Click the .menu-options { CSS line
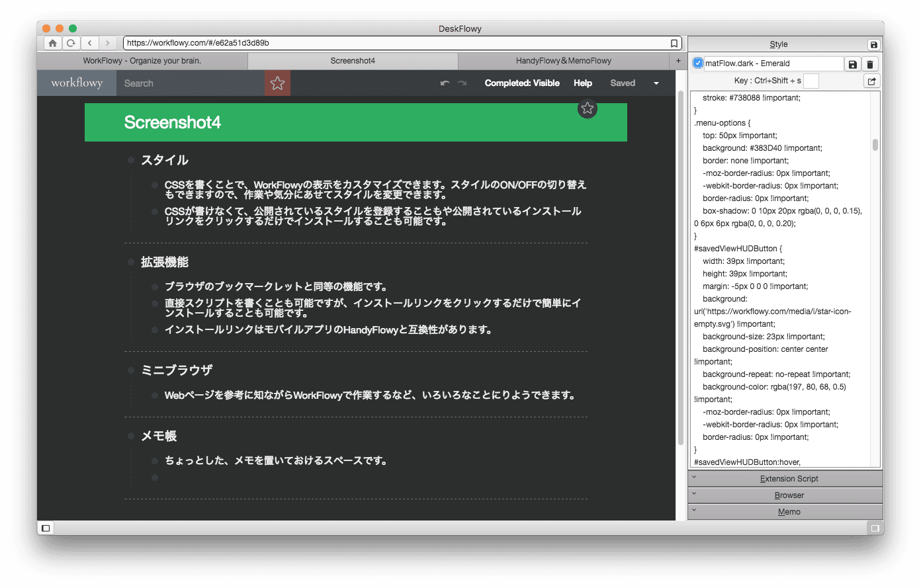This screenshot has width=921, height=588. pos(722,123)
